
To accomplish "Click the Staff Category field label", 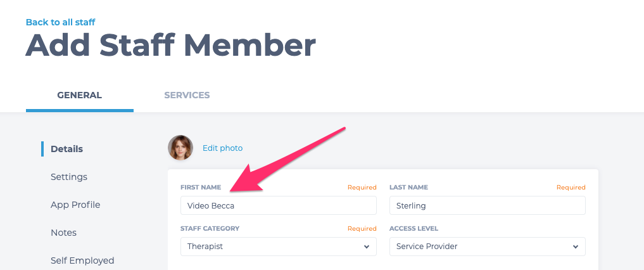I will [210, 229].
